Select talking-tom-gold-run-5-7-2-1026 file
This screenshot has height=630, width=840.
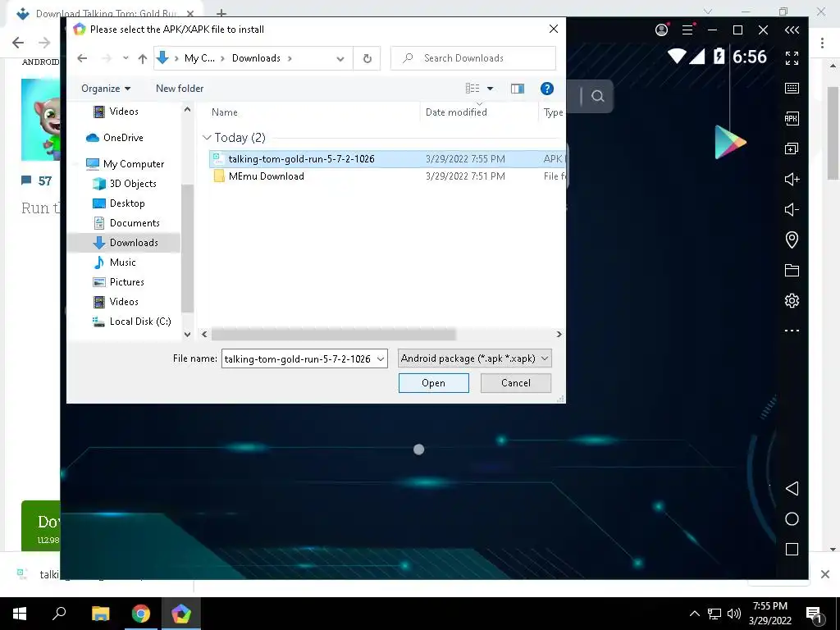click(387, 159)
